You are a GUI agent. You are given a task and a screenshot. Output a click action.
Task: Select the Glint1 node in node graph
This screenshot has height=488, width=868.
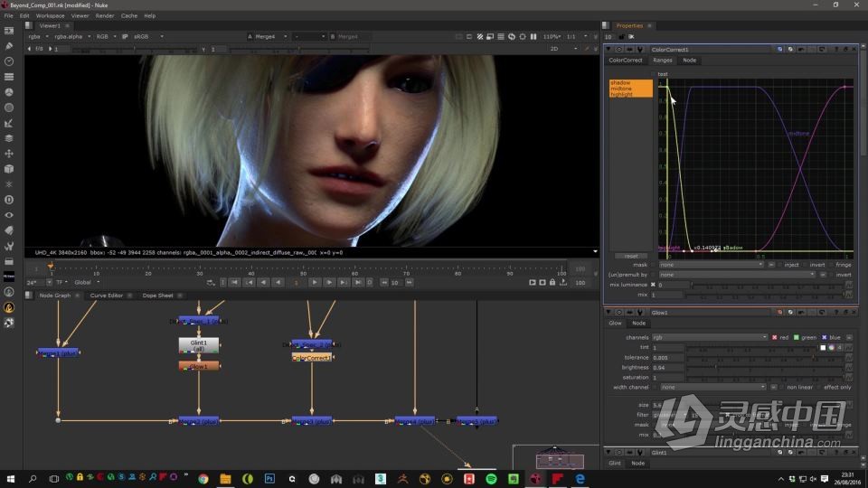point(199,346)
